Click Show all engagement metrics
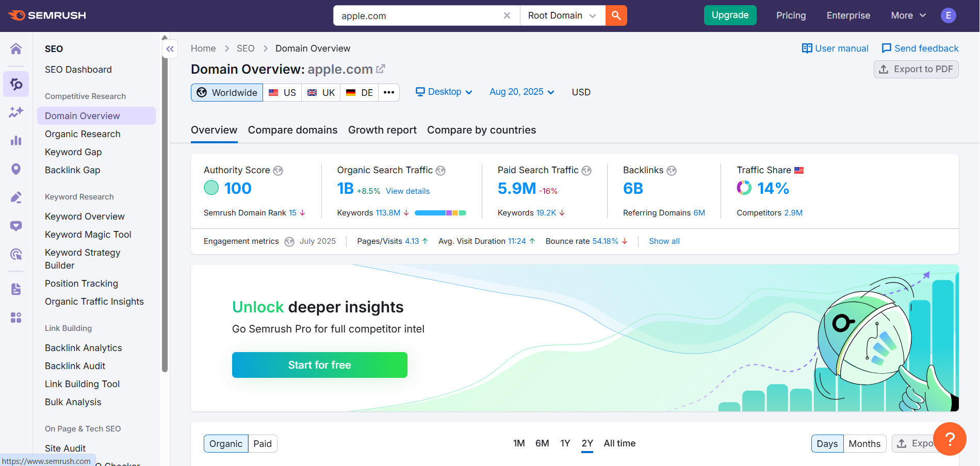980x466 pixels. point(664,241)
